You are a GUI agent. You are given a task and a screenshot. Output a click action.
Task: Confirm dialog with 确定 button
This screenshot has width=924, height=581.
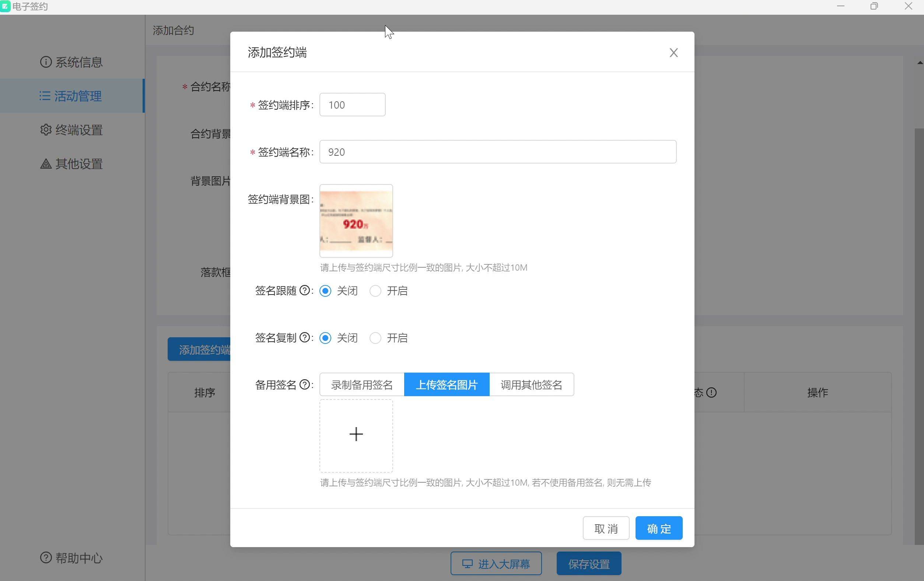point(658,528)
